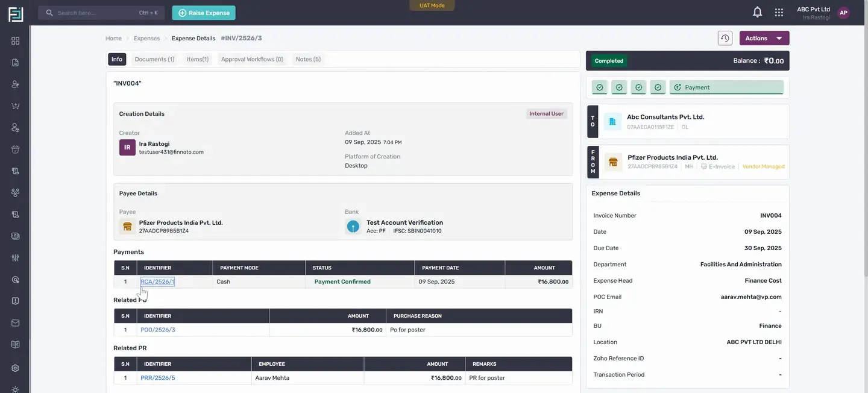
Task: Click the Raise Expense button
Action: (204, 13)
